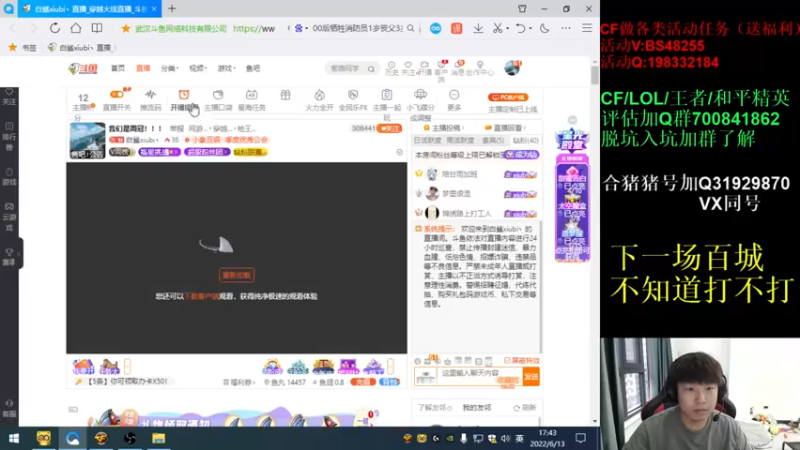Click the scissors screenshot tool icon
The image size is (800, 450).
click(497, 29)
